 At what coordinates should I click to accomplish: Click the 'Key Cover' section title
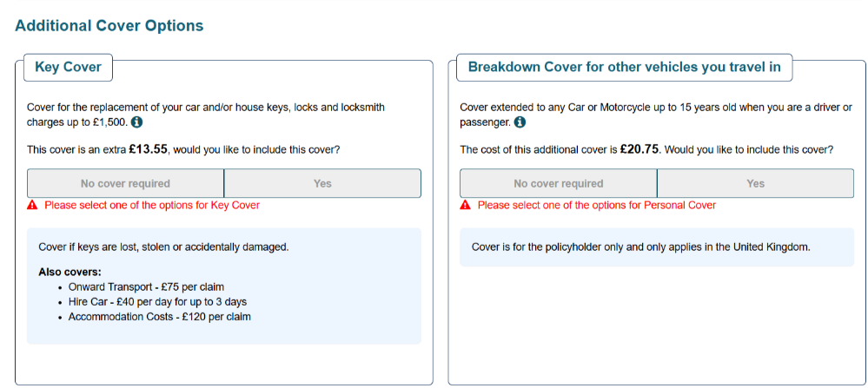(68, 68)
